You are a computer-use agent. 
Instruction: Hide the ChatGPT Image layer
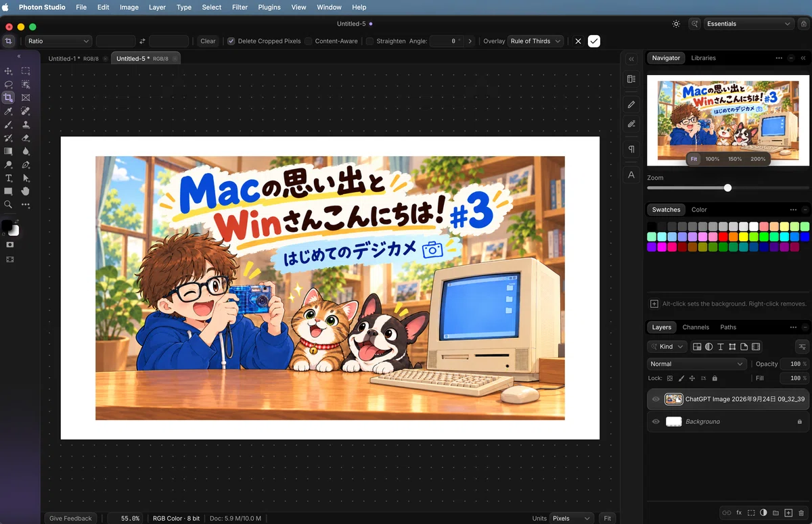click(656, 399)
